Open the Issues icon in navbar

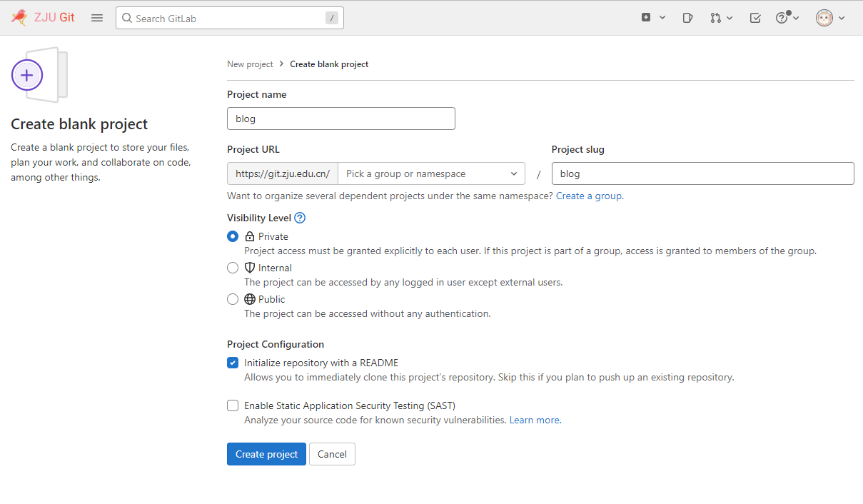pyautogui.click(x=687, y=18)
